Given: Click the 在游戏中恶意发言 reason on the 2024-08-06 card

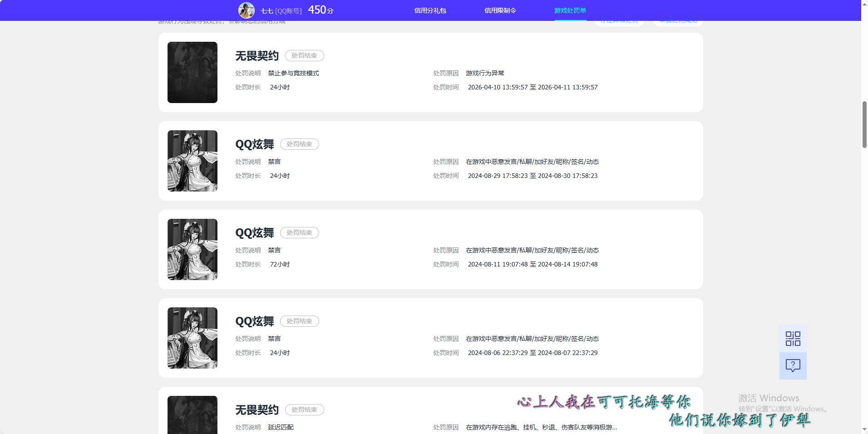Looking at the screenshot, I should pos(532,339).
